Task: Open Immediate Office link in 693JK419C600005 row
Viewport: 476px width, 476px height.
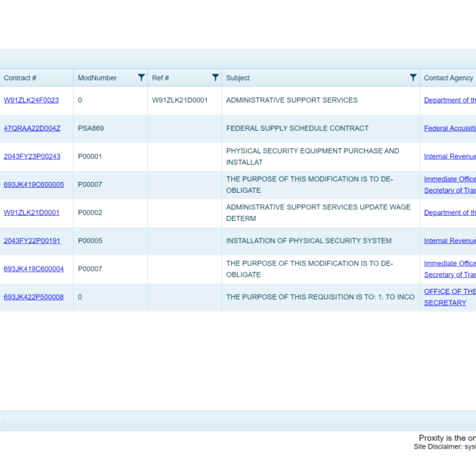Action: [450, 185]
